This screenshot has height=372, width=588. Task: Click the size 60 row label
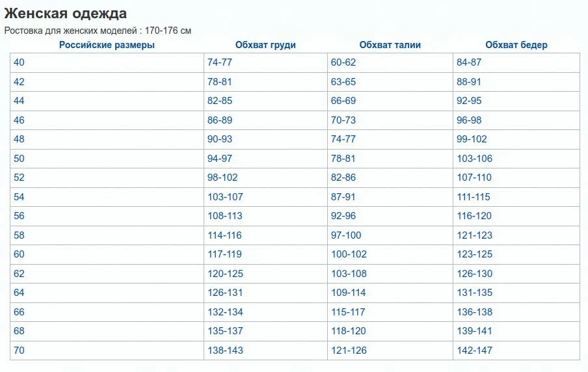click(19, 254)
